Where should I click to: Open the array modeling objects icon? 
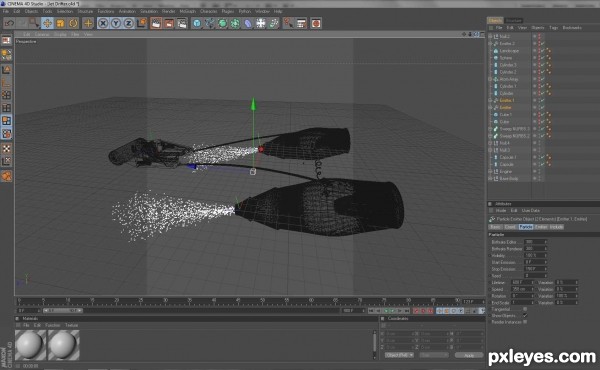point(235,23)
